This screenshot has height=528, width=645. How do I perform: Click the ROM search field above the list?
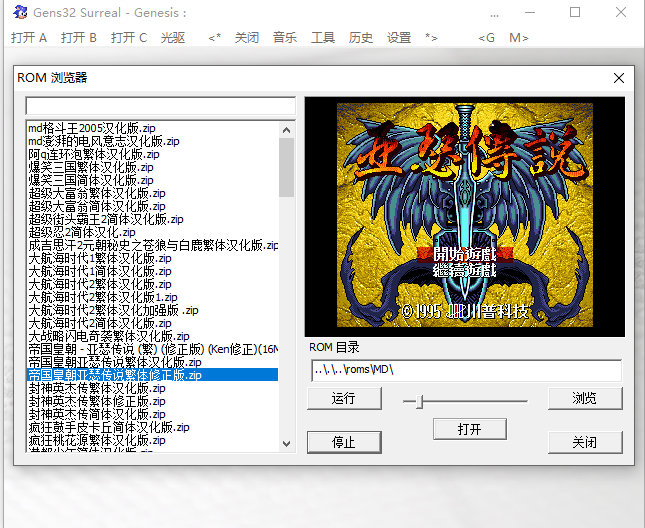pos(160,106)
